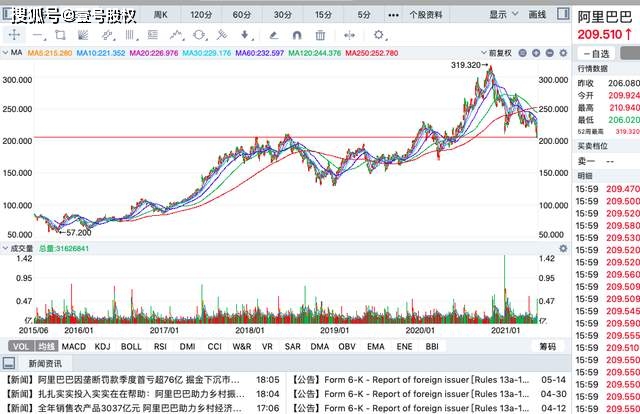Collapse the 新闻资讯 panel icon
Viewport: 640px width, 414px height.
pos(9,363)
